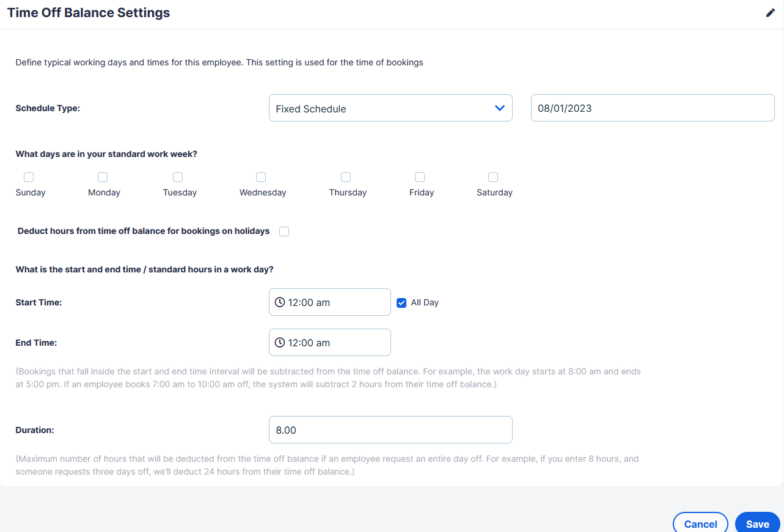The height and width of the screenshot is (532, 784).
Task: Enable deduct hours for holiday bookings
Action: click(284, 231)
